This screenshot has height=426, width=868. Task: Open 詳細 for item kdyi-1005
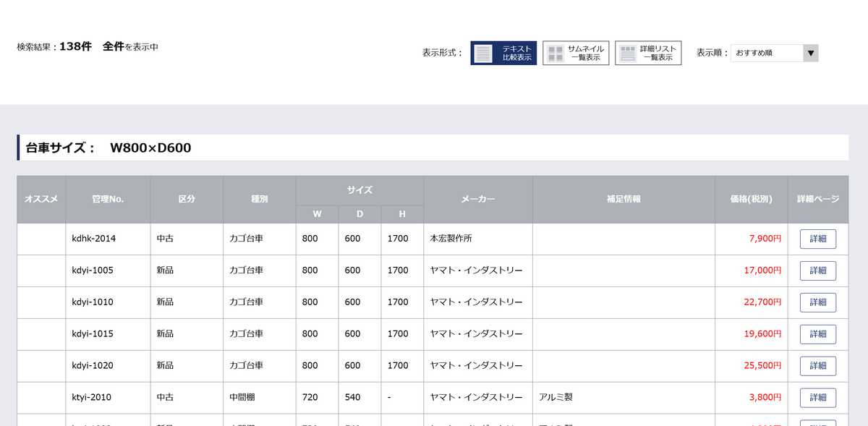point(817,270)
